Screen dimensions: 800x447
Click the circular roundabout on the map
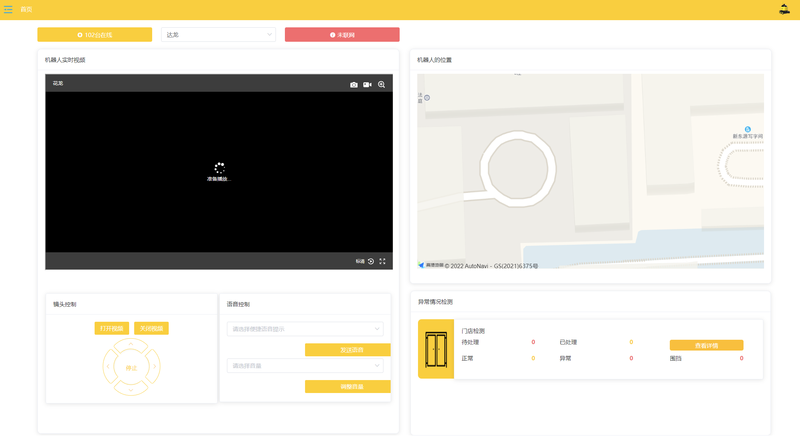pos(518,169)
